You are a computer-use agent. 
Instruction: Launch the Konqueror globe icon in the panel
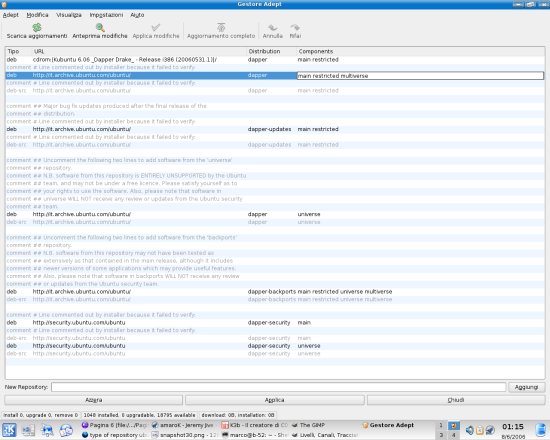tap(66, 430)
